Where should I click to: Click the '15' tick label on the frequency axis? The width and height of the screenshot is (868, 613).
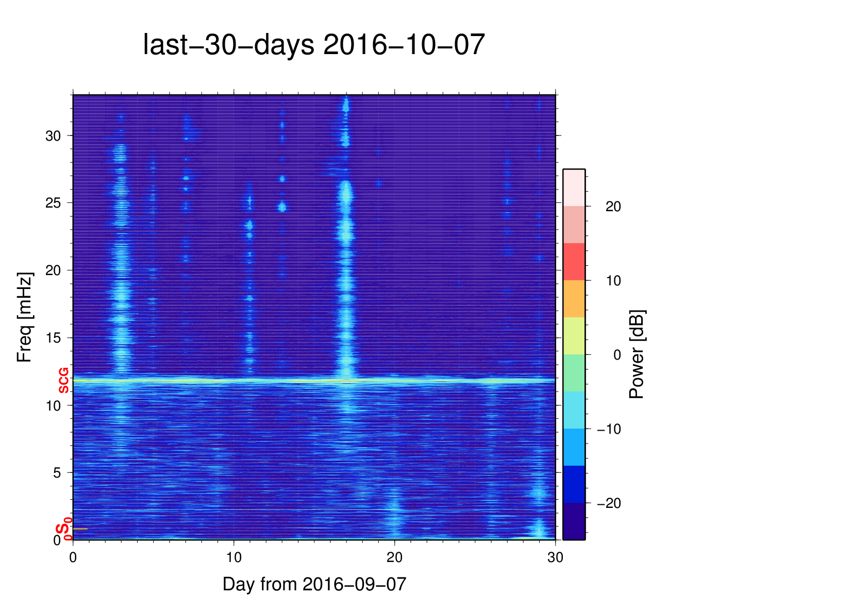pos(53,338)
